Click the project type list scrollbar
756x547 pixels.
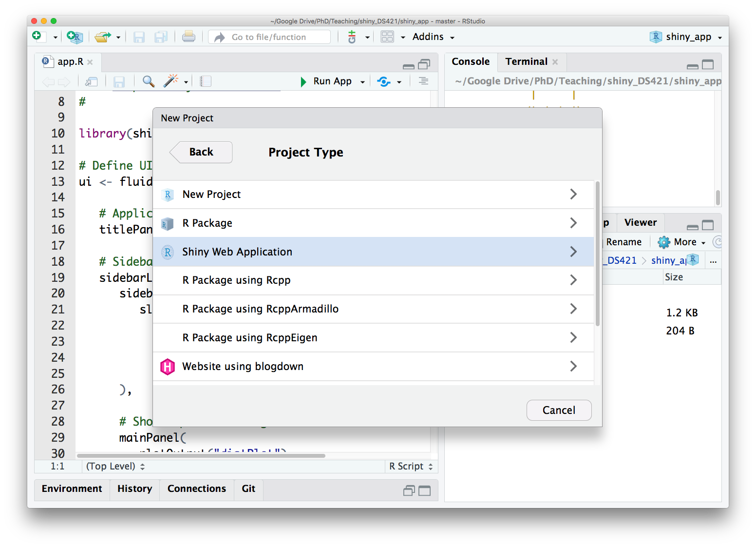pos(598,254)
